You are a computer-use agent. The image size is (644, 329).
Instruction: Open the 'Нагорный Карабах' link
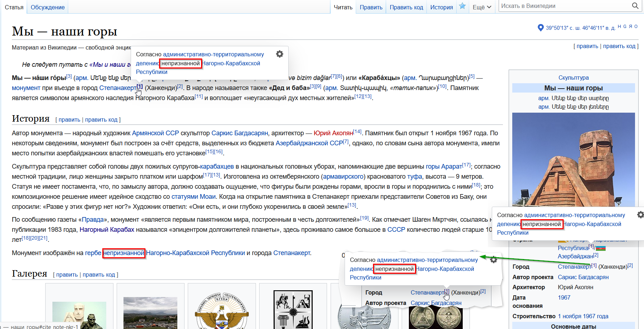point(107,230)
